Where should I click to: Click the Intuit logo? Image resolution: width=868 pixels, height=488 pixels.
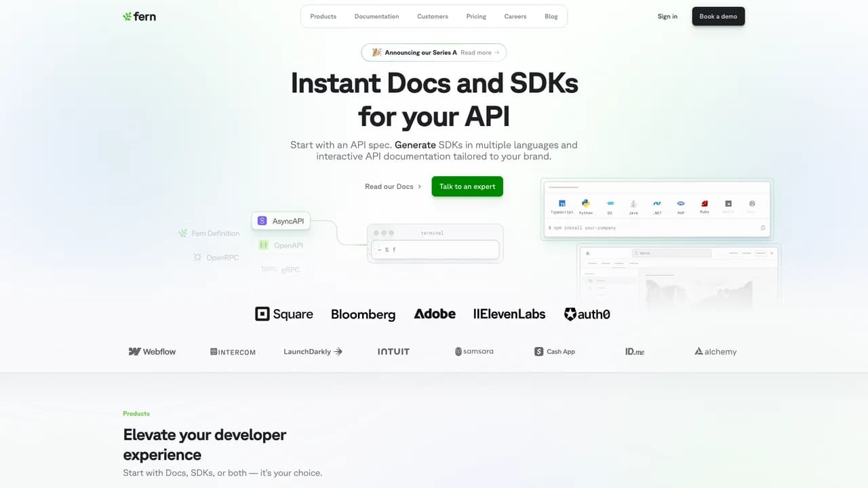pyautogui.click(x=393, y=352)
